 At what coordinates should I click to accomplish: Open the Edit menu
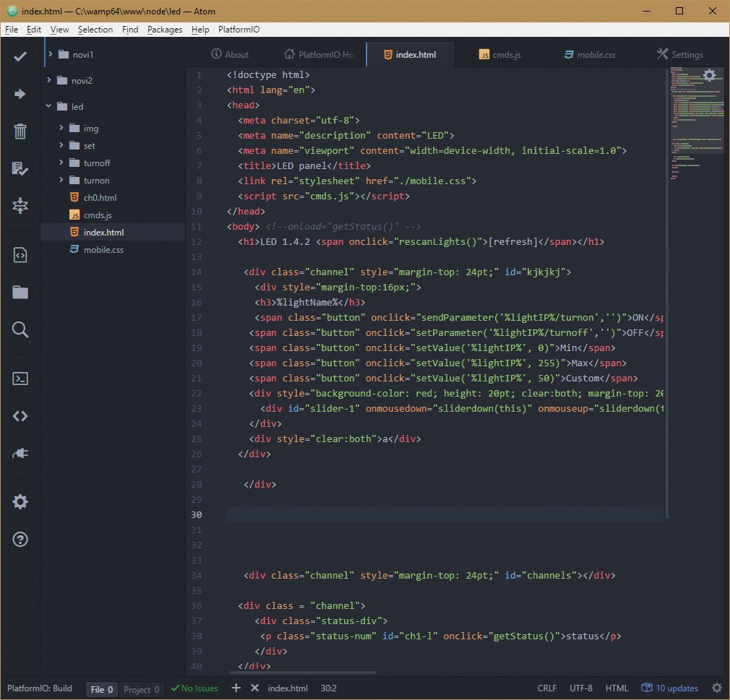click(x=34, y=30)
